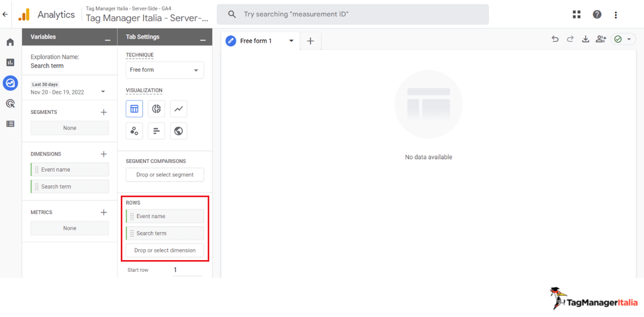Viewport: 644px width, 317px height.
Task: Open the Google apps grid
Action: [577, 15]
